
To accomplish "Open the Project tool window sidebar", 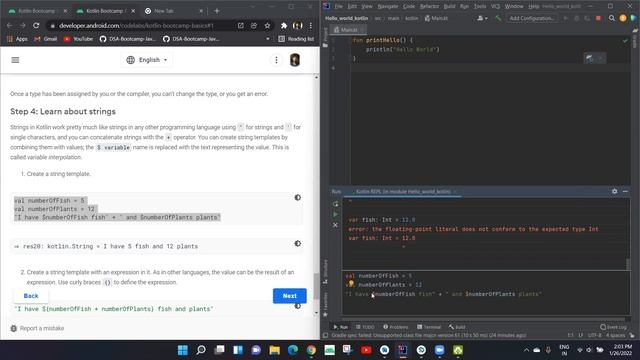I will click(x=325, y=38).
